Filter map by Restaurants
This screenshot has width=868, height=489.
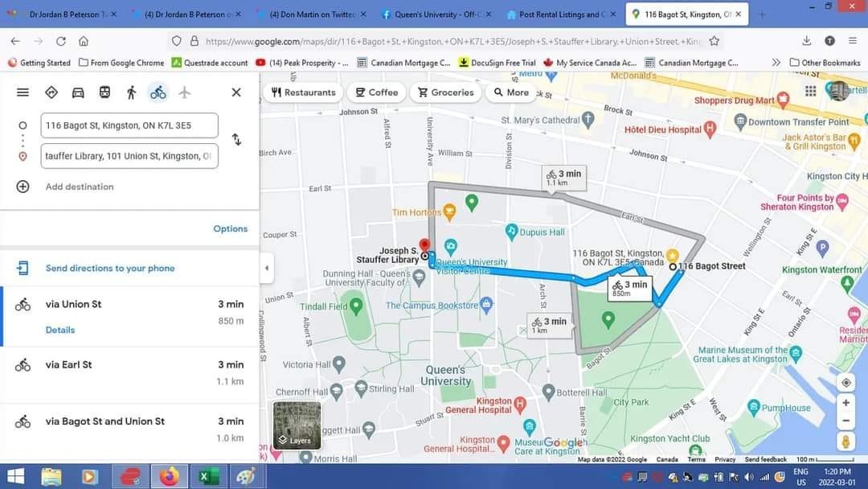pos(303,92)
